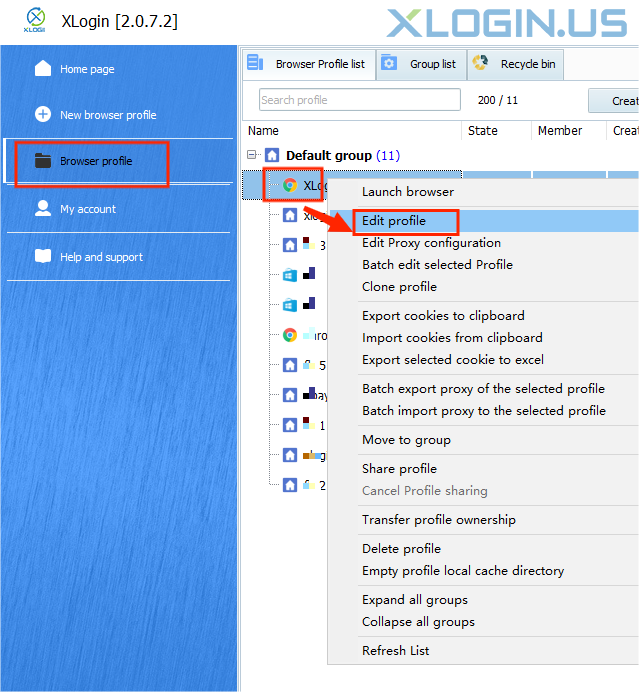The width and height of the screenshot is (639, 692).
Task: Click Chrome icon of selected XLogin profile
Action: pyautogui.click(x=290, y=185)
